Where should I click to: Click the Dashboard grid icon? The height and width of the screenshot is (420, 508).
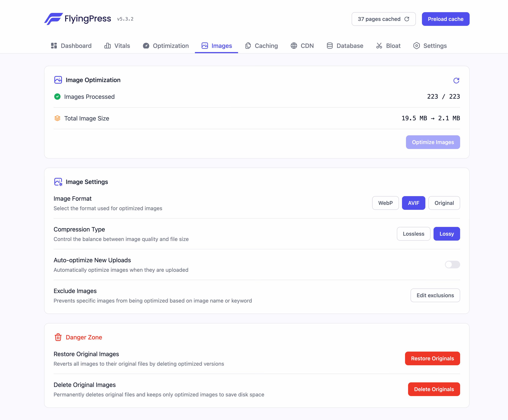click(54, 46)
